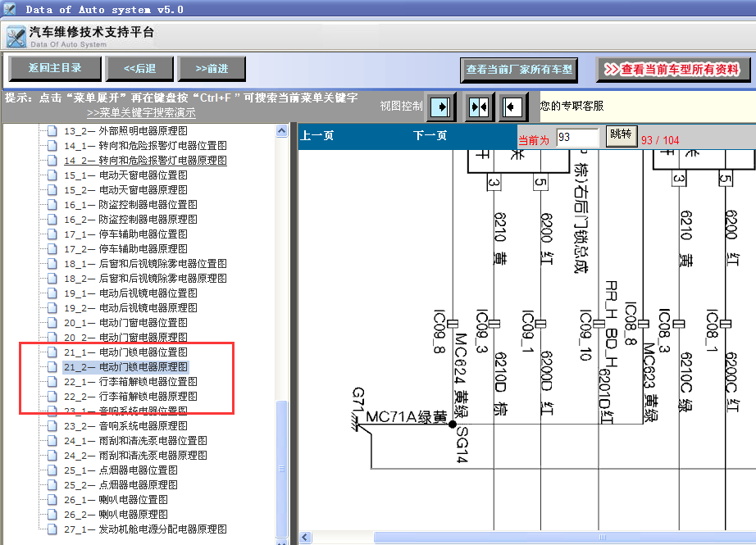Open 16_1 防盗控制器电器位置图
Viewport: 756px width, 545px height.
[130, 204]
